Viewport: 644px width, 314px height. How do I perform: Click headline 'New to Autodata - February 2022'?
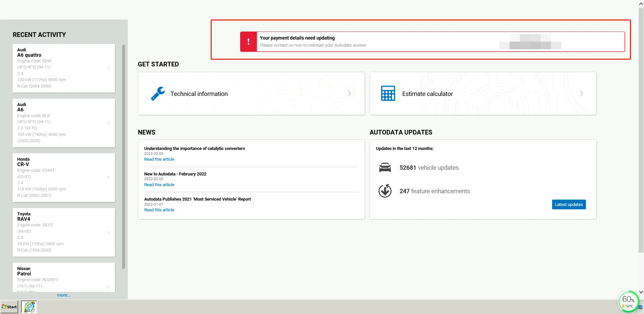click(x=175, y=174)
